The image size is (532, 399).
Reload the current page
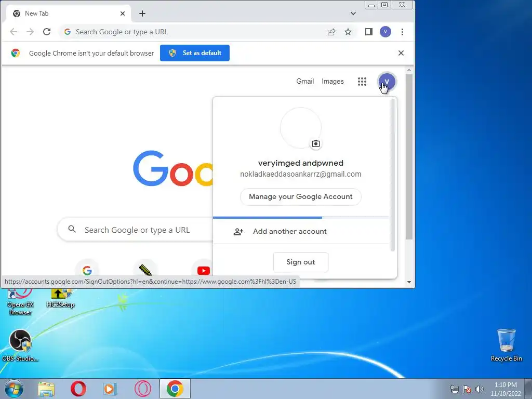47,32
